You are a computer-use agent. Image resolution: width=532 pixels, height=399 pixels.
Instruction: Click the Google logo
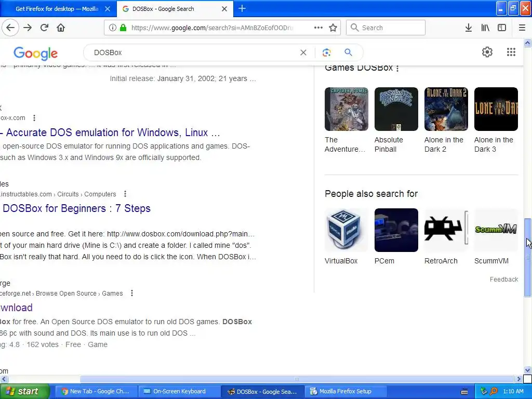[36, 53]
